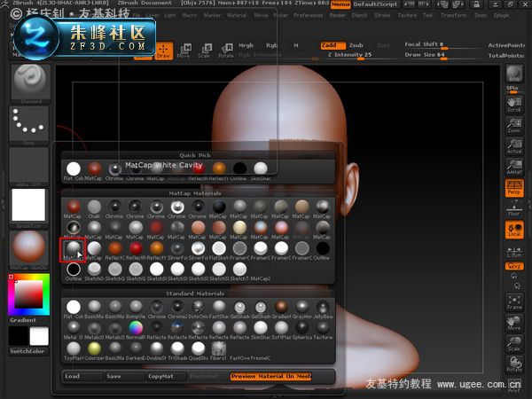Pick Flat Color in Quick Pick row
The width and height of the screenshot is (532, 399).
74,171
